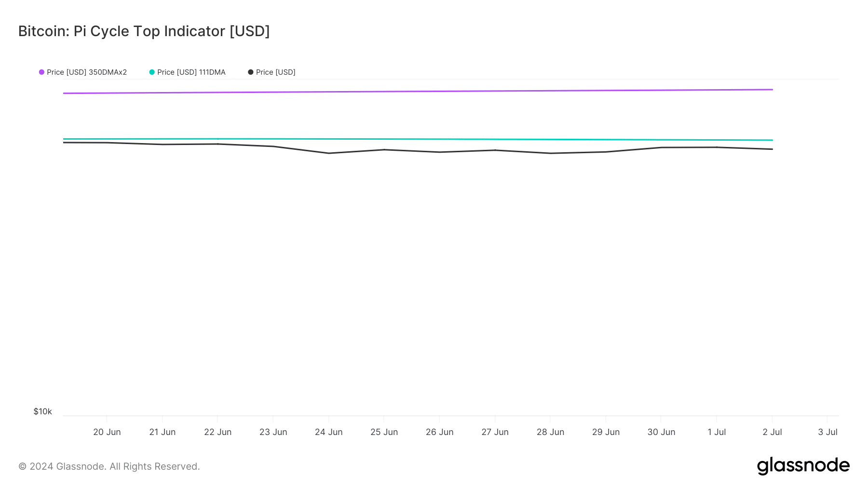The width and height of the screenshot is (868, 488).
Task: Select the 20 Jun date tick
Action: tap(107, 432)
